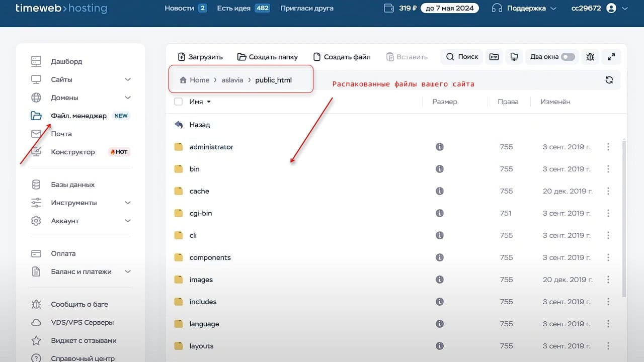Open Базы данных in sidebar
The height and width of the screenshot is (362, 644).
pos(73,185)
